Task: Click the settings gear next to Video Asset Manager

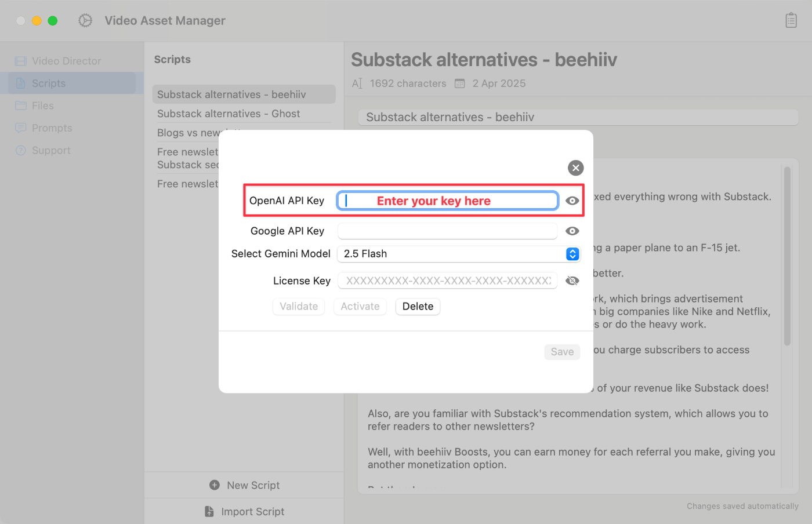Action: (x=85, y=20)
